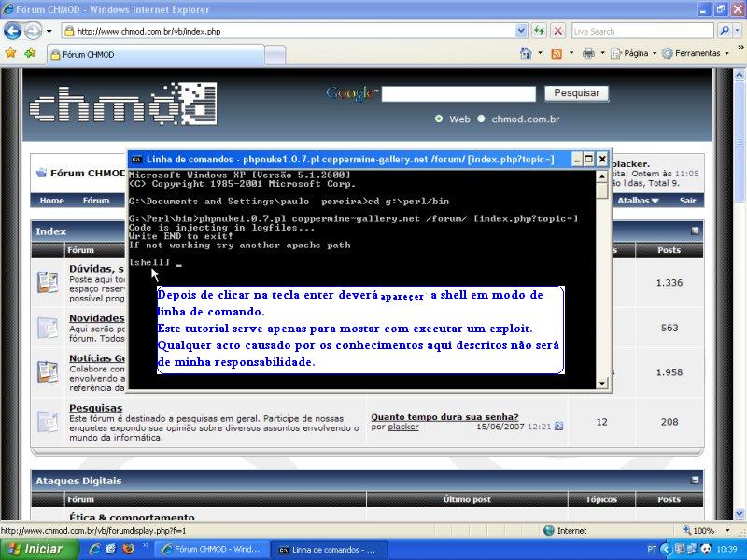The image size is (747, 560).
Task: Expand the RSS feeds dropdown arrow
Action: coord(571,53)
